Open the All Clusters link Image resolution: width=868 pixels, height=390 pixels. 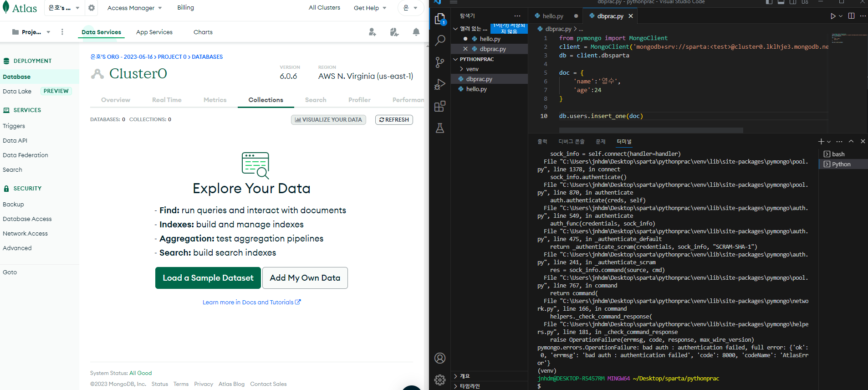pos(324,7)
